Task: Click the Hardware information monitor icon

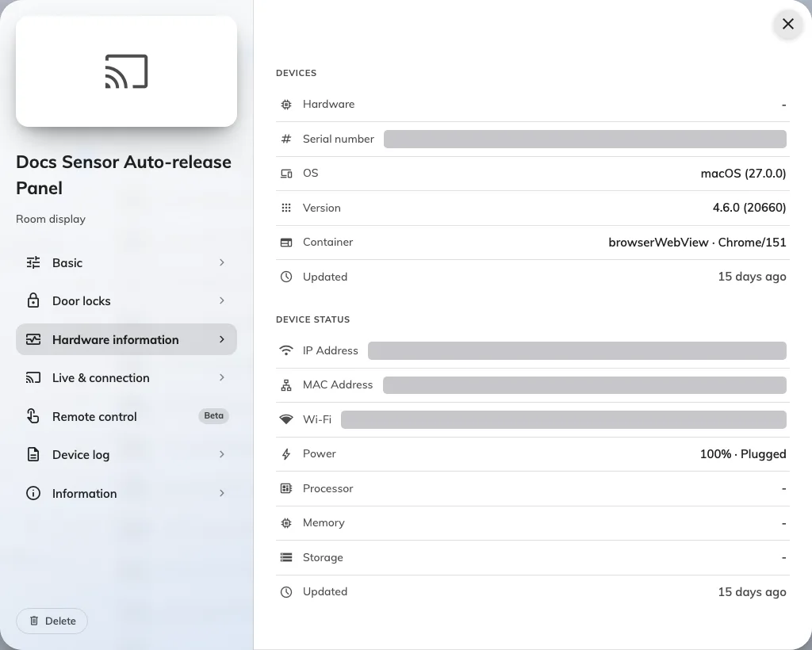Action: click(x=33, y=339)
